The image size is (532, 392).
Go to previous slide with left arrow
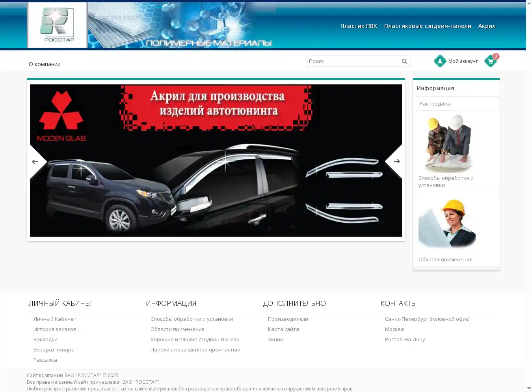coord(35,161)
